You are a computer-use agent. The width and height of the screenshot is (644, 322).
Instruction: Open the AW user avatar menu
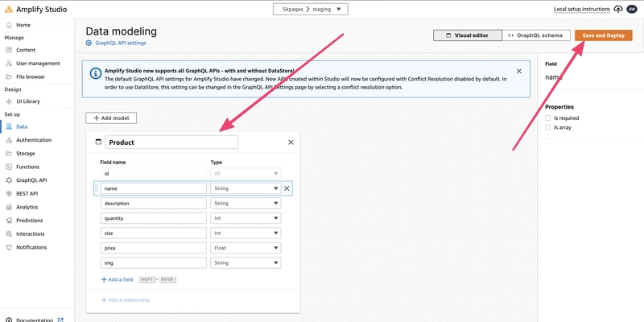click(632, 9)
